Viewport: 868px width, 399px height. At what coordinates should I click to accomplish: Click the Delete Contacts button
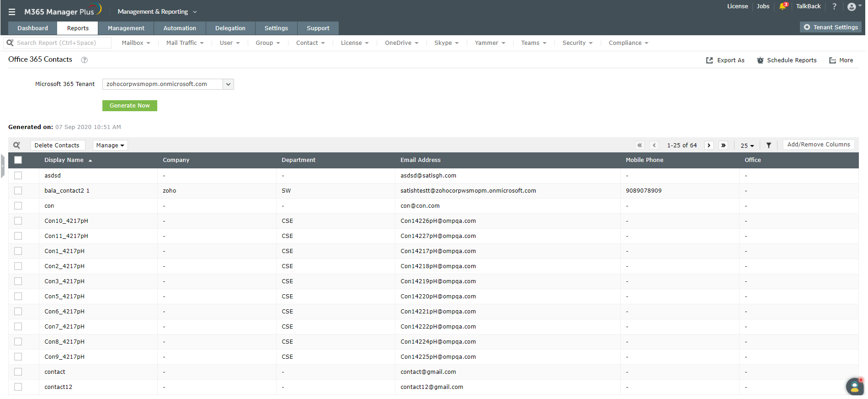click(57, 146)
